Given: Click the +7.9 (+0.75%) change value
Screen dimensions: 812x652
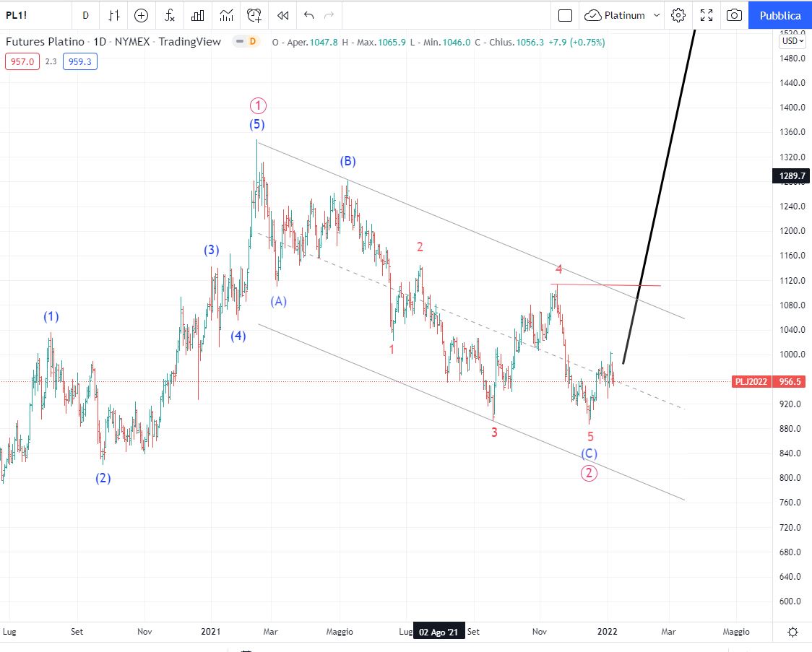Looking at the screenshot, I should pos(576,43).
